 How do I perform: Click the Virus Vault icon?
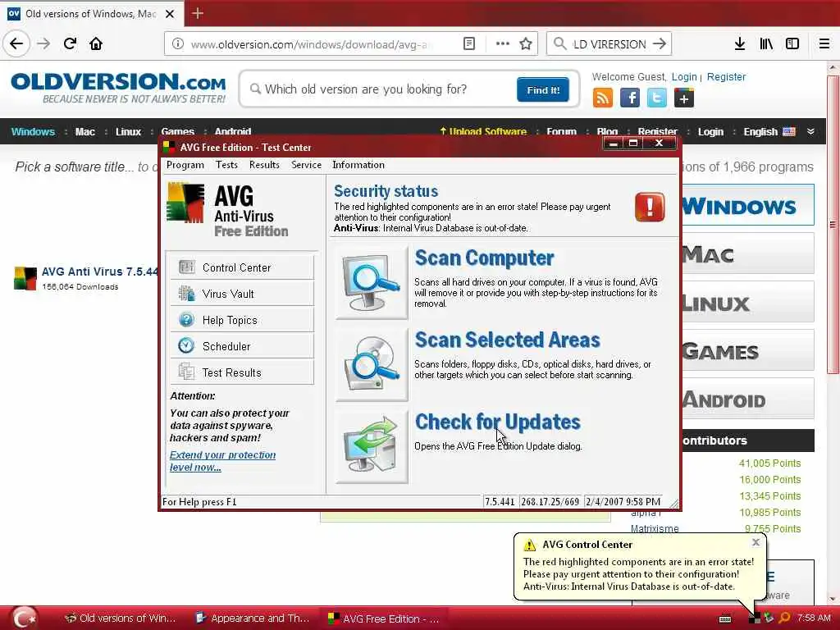pos(186,293)
